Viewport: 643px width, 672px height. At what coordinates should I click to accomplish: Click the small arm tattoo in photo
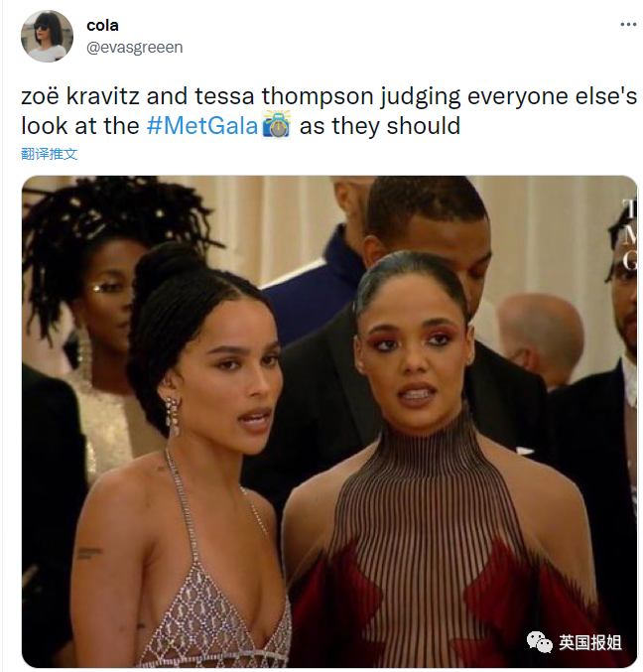pyautogui.click(x=88, y=553)
